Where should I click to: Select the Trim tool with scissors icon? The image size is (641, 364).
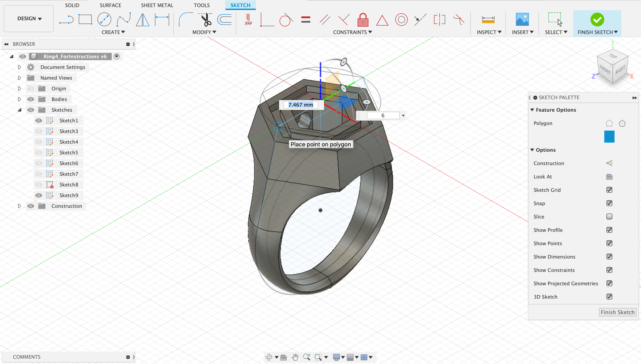pyautogui.click(x=205, y=19)
